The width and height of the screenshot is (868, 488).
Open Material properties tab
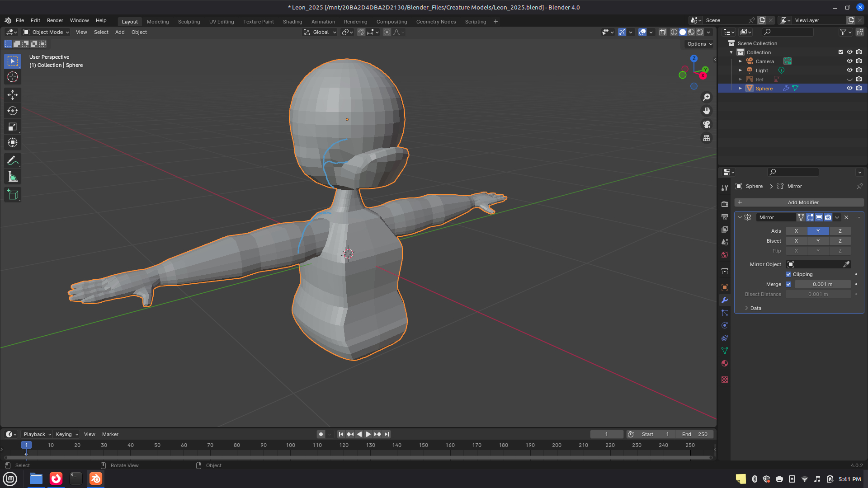pyautogui.click(x=725, y=363)
